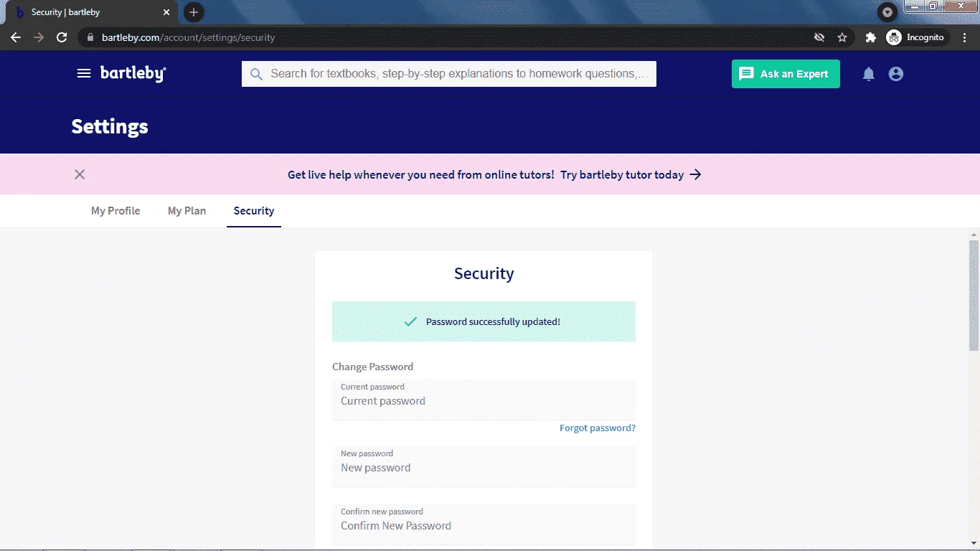The height and width of the screenshot is (551, 980).
Task: Click the browser address bar URL
Action: pyautogui.click(x=188, y=37)
